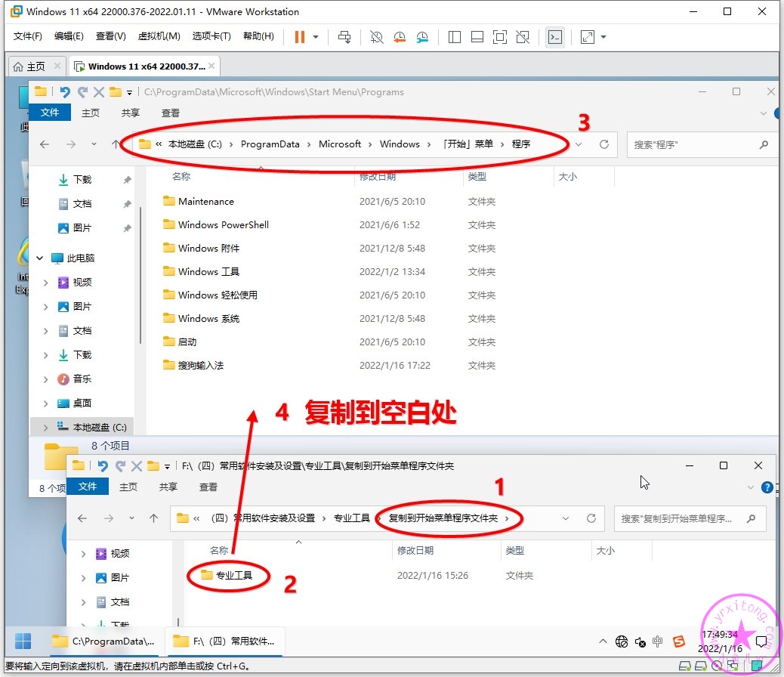Toggle the VMware thumbnail bar icon
Screen dimensions: 784x677
pyautogui.click(x=477, y=36)
